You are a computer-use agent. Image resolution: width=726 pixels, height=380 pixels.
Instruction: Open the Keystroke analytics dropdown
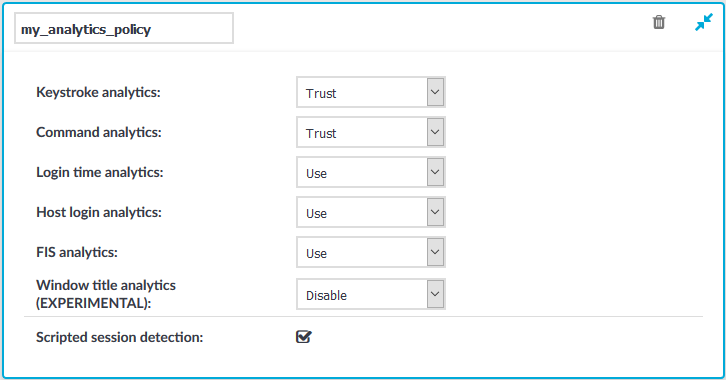(370, 92)
